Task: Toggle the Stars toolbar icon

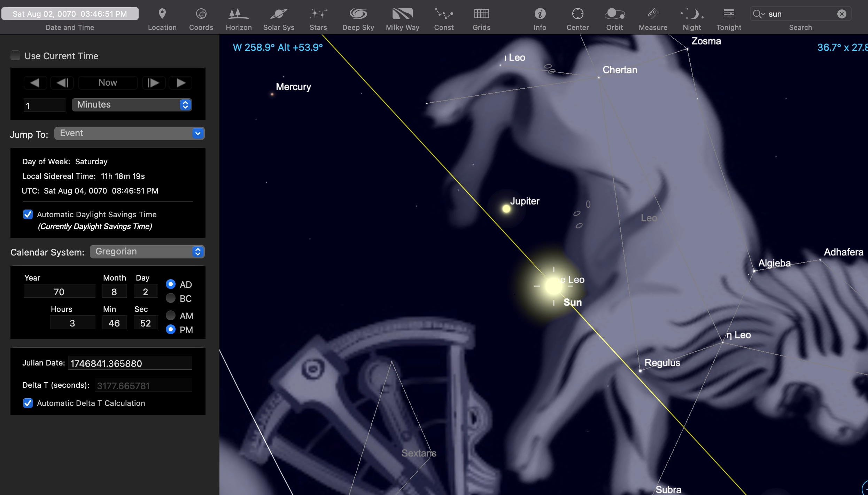Action: [318, 14]
